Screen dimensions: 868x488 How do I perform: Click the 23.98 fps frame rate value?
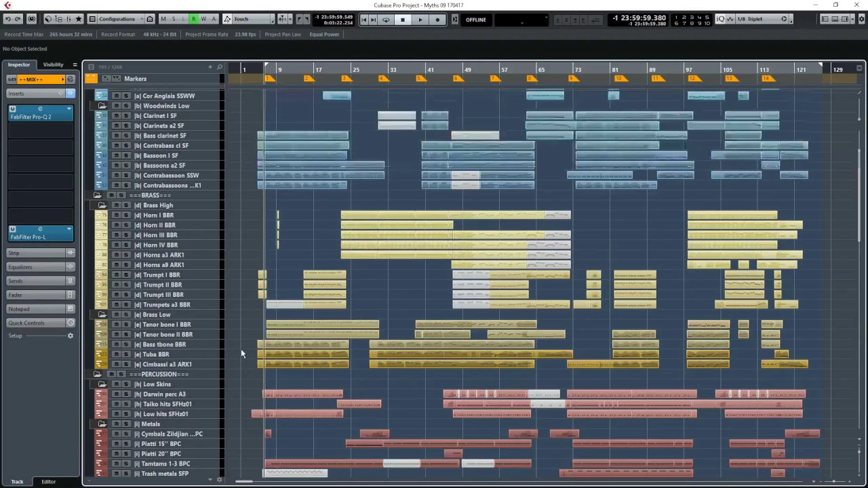click(245, 35)
